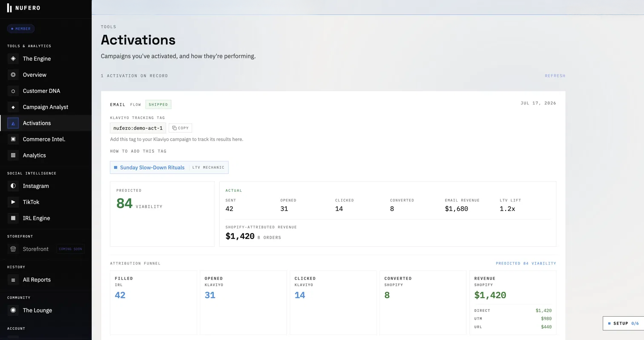Click the Filled IRL funnel card
Viewport: 644px width, 340px height.
point(153,303)
